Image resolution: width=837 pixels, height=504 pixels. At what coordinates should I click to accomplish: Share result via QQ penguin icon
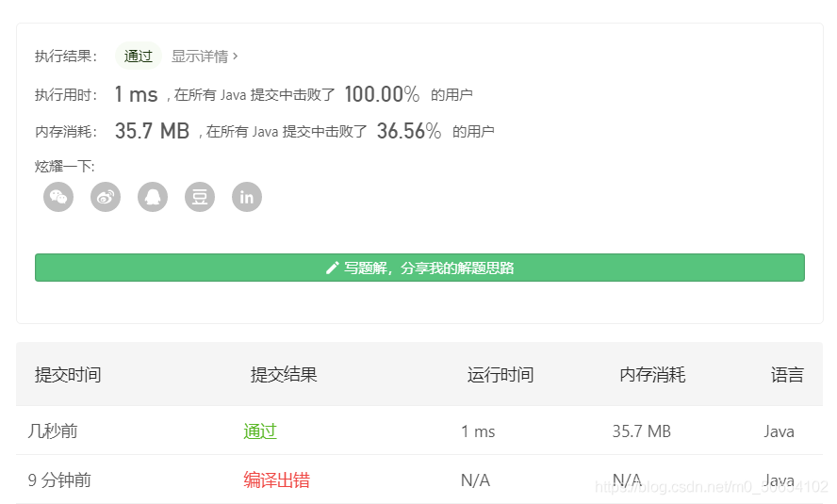153,197
